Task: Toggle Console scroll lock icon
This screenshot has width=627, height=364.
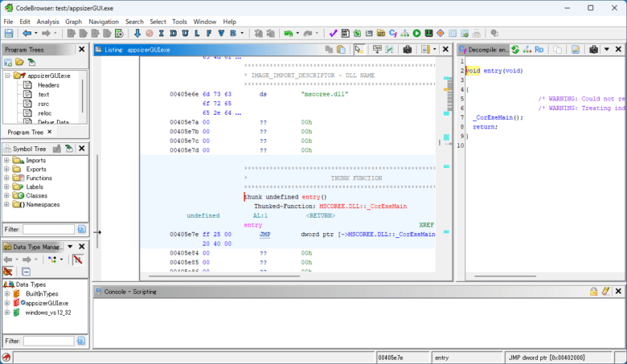Action: coord(593,292)
